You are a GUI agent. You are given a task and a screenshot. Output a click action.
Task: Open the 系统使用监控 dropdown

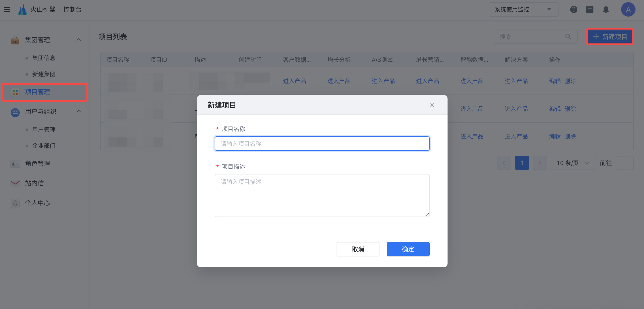(523, 9)
